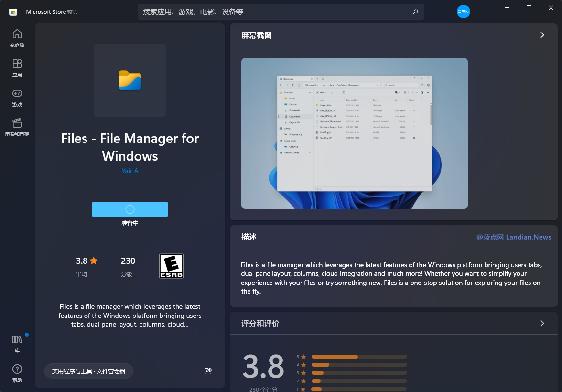The width and height of the screenshot is (562, 392).
Task: Click the app title Files - File Manager
Action: point(130,147)
